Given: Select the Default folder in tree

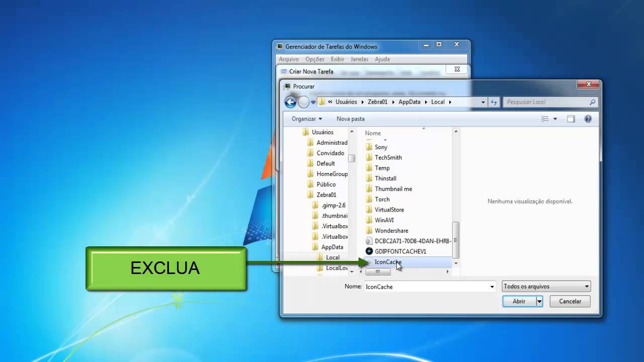Looking at the screenshot, I should tap(326, 164).
